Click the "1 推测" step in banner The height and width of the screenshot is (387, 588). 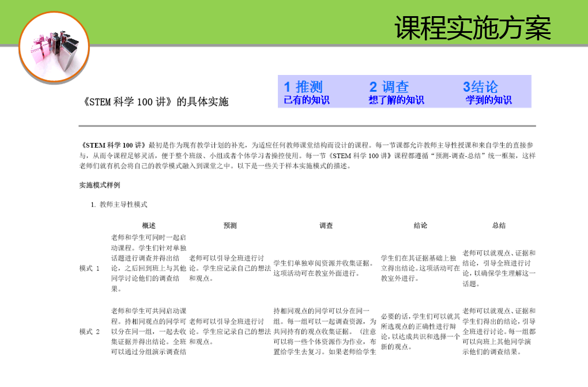point(303,87)
